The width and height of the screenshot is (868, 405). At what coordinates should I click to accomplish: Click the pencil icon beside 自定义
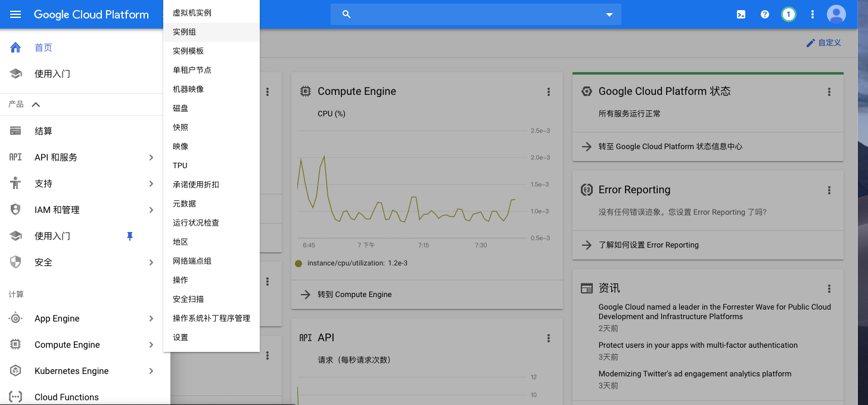[x=810, y=43]
